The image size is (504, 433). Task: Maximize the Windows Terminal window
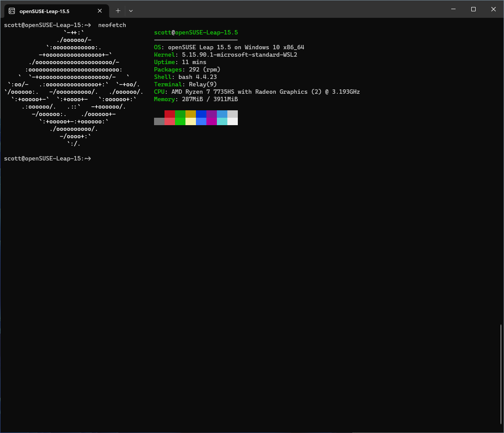[473, 9]
